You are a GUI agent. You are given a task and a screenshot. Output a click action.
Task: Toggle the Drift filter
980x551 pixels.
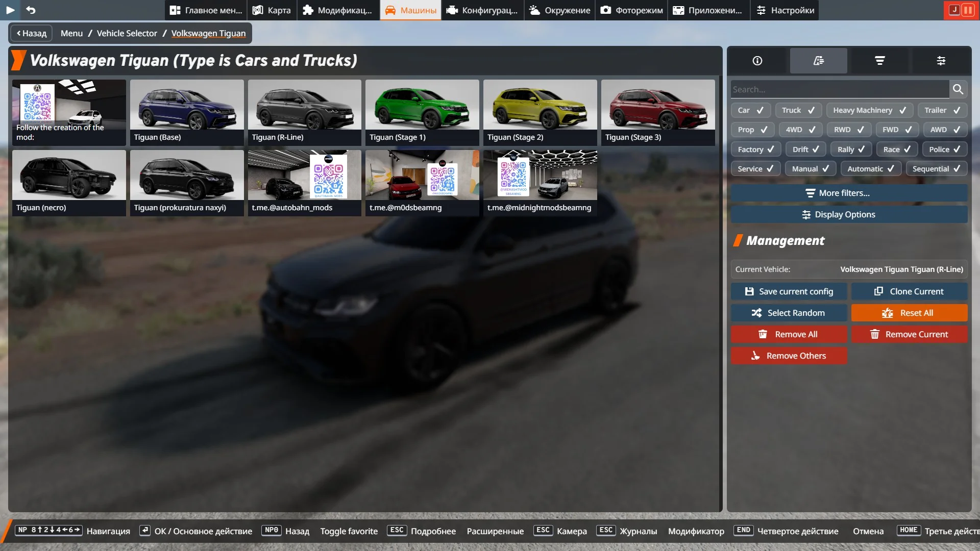point(805,149)
